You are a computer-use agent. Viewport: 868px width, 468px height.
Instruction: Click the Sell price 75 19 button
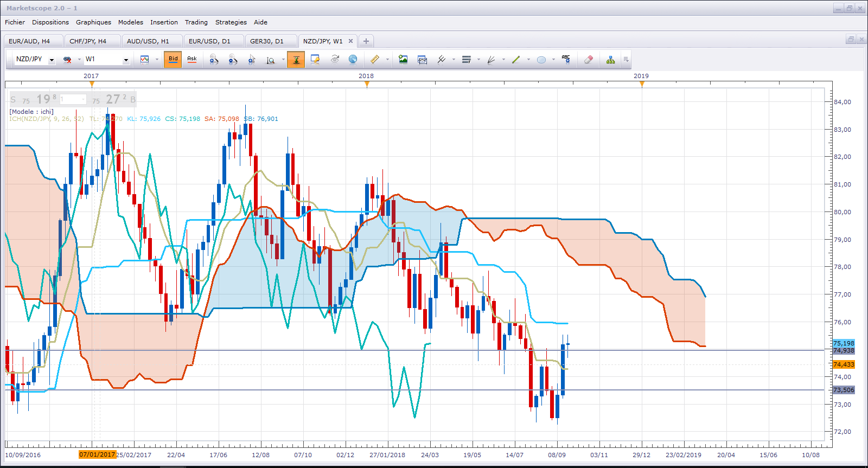point(34,99)
